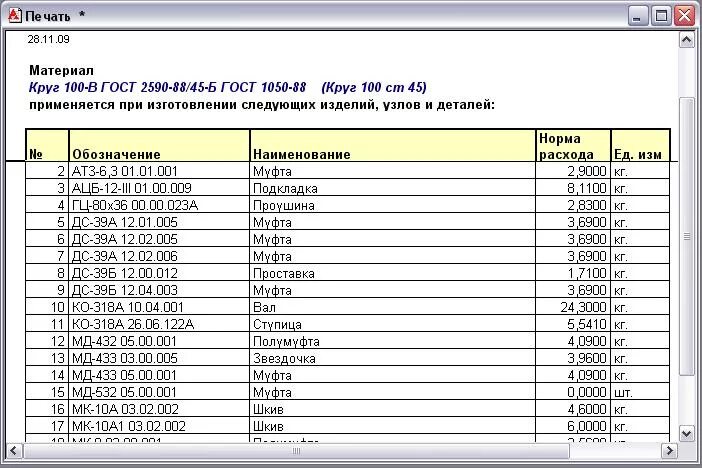Click the Наименование column header
Viewport: 702px width, 468px height.
pos(393,146)
